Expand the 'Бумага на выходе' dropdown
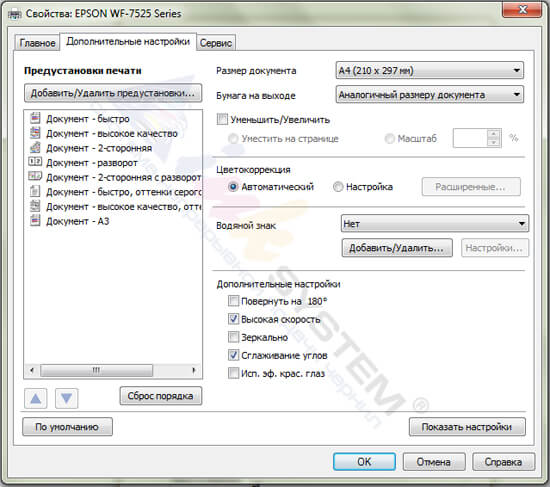The height and width of the screenshot is (487, 550). pos(429,94)
